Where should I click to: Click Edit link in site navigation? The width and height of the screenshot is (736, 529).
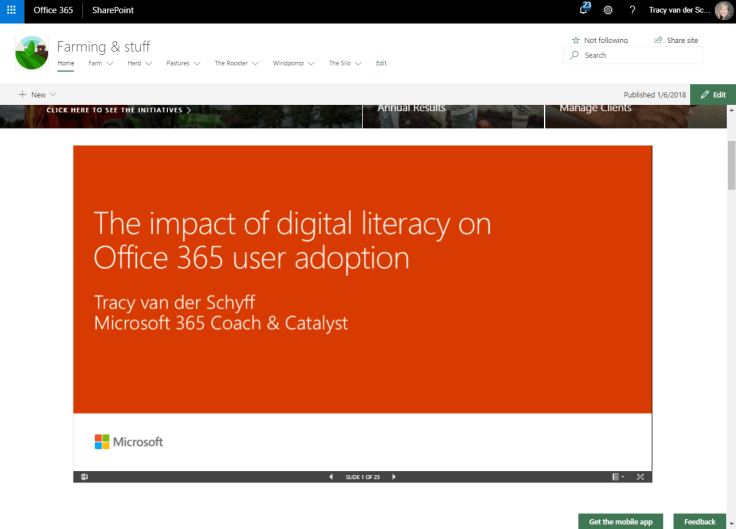pyautogui.click(x=381, y=63)
